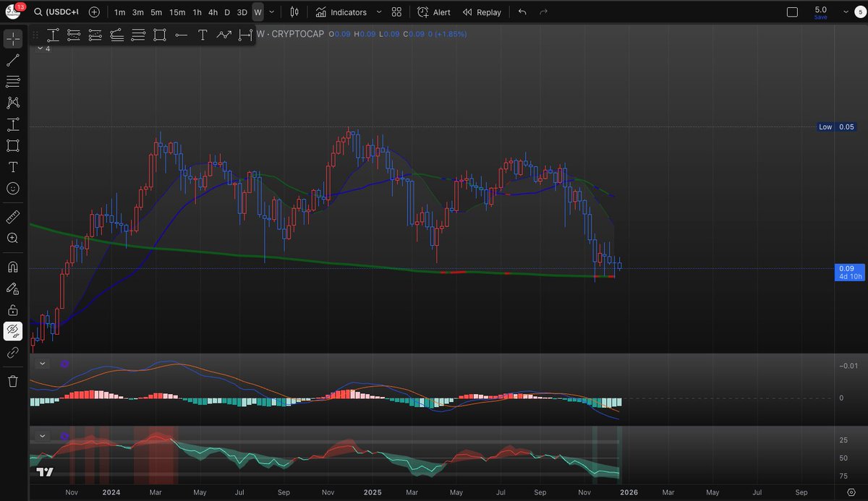Image resolution: width=868 pixels, height=501 pixels.
Task: Open the main menu with notification badge
Action: [12, 11]
